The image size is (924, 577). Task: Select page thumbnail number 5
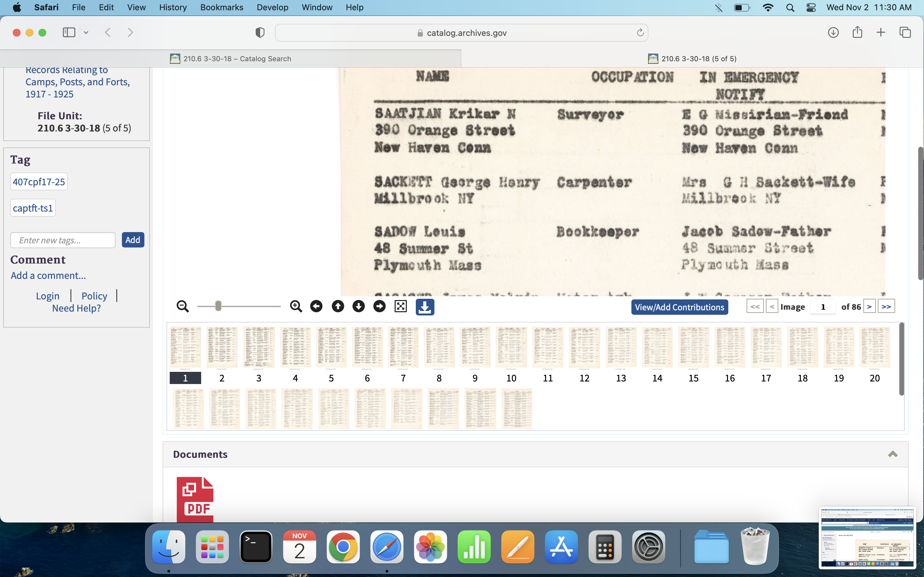tap(331, 347)
